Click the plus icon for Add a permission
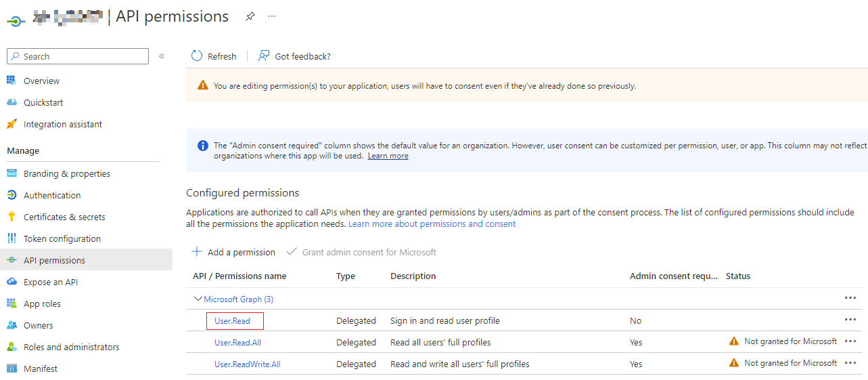The height and width of the screenshot is (380, 868). (197, 252)
